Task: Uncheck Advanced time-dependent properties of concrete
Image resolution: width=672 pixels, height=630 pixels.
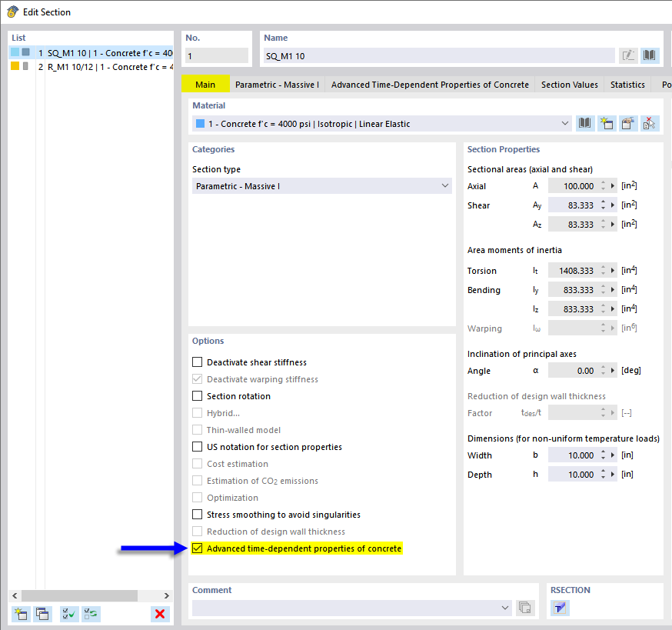Action: pyautogui.click(x=197, y=548)
